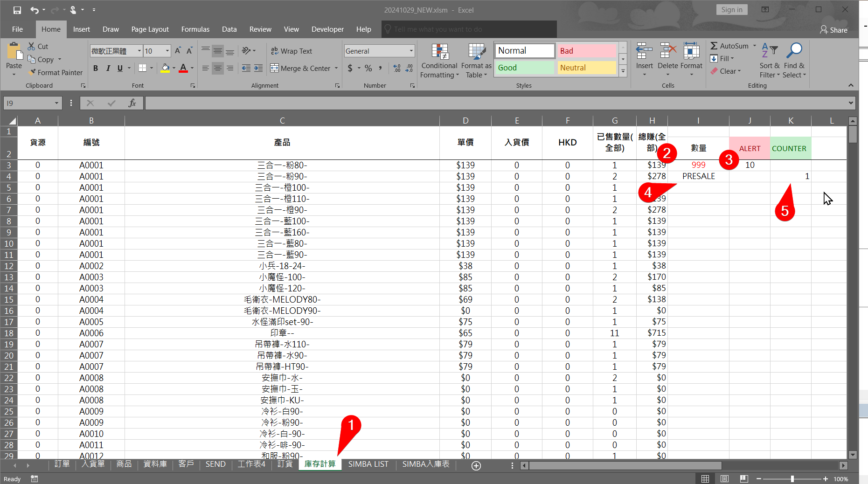This screenshot has height=484, width=868.
Task: Expand the font size dropdown
Action: [167, 51]
